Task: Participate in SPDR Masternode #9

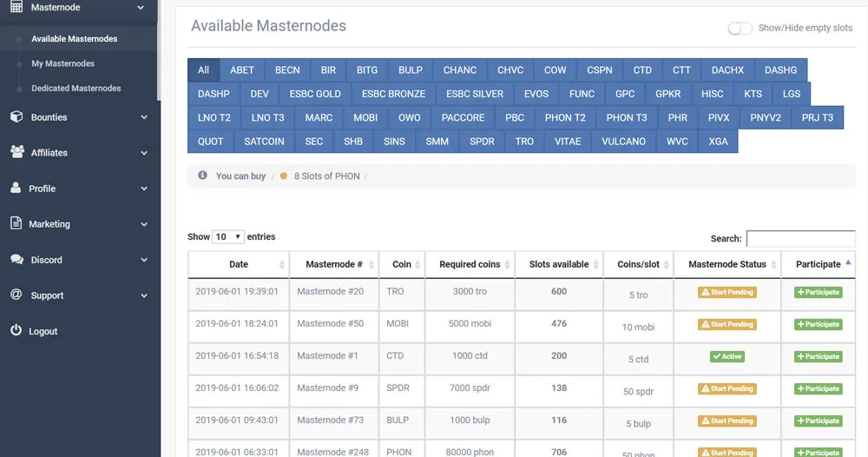Action: (819, 388)
